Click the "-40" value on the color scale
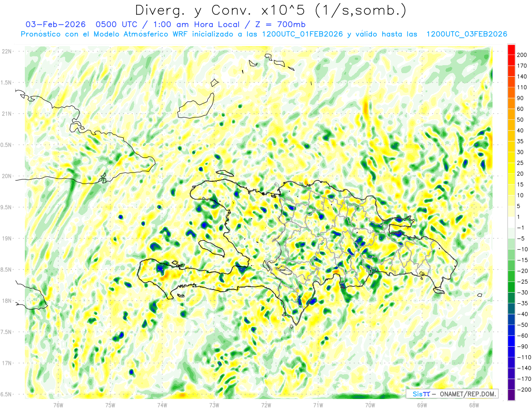Image resolution: width=532 pixels, height=411 pixels. (524, 314)
